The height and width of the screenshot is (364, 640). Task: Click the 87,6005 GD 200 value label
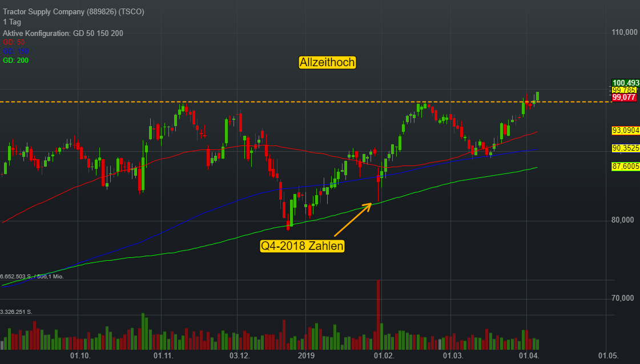click(x=626, y=166)
